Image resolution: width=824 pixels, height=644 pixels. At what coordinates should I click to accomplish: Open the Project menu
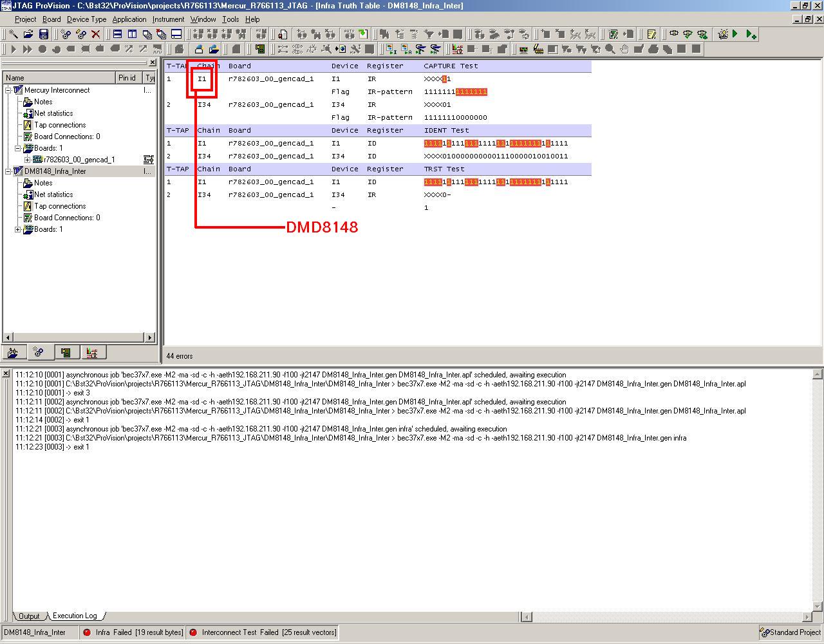25,19
